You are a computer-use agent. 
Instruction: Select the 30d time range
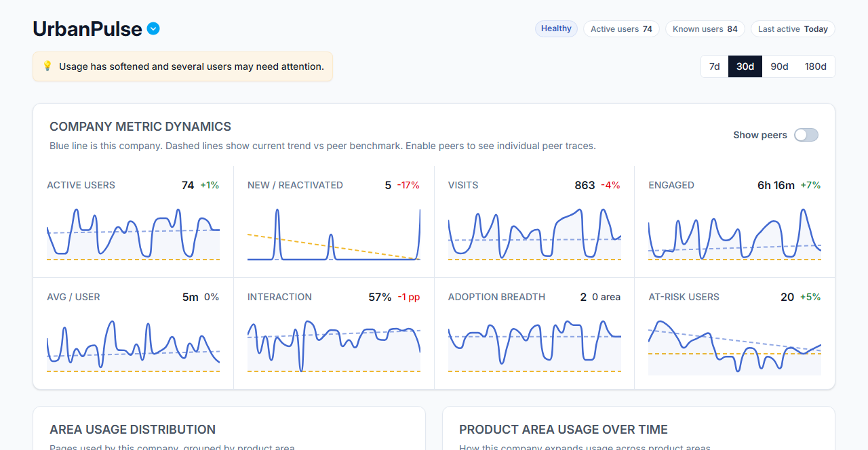[745, 66]
